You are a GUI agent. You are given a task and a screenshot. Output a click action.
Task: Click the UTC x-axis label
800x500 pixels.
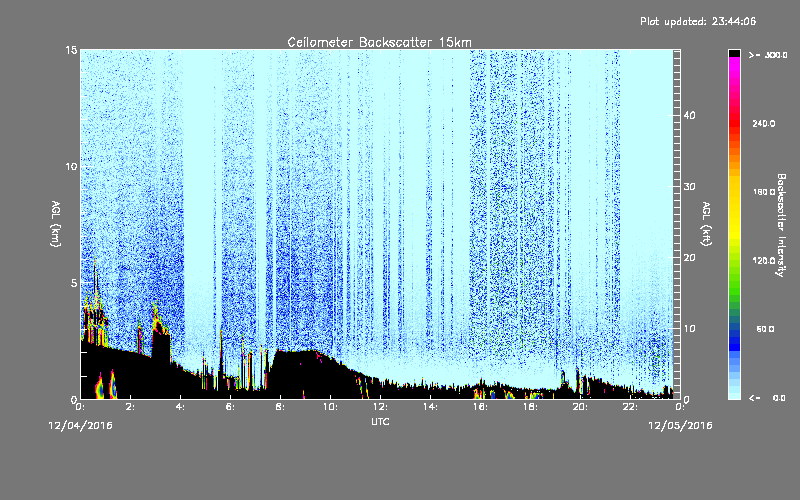pyautogui.click(x=380, y=421)
